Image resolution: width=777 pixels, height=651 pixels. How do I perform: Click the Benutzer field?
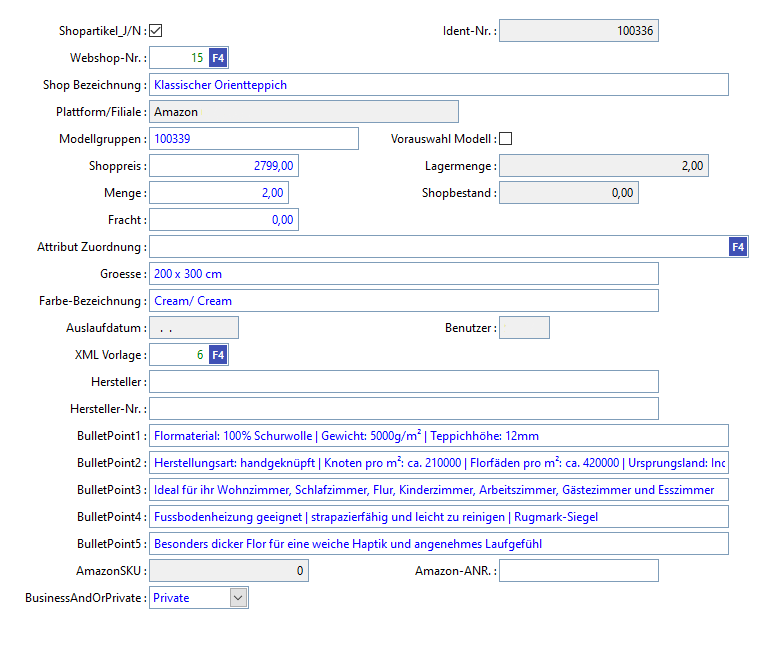click(x=524, y=328)
